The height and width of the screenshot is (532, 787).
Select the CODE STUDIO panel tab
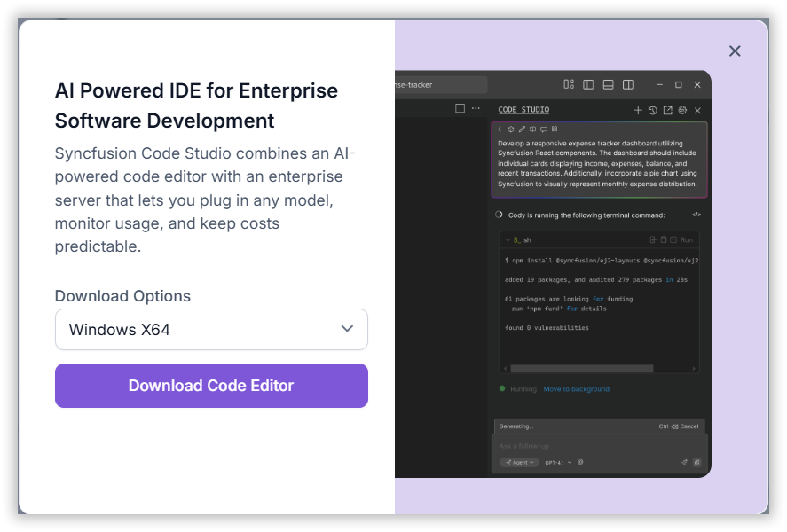pyautogui.click(x=523, y=108)
